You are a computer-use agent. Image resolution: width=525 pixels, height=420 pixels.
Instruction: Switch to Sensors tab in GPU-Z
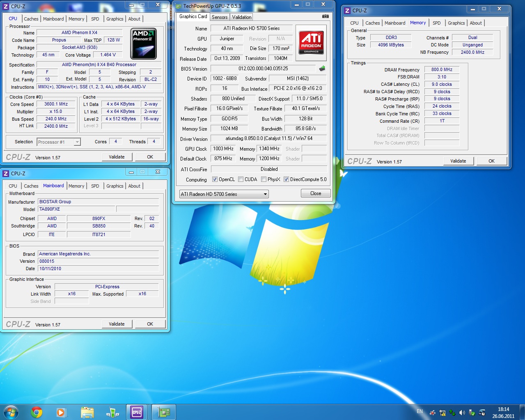[220, 17]
